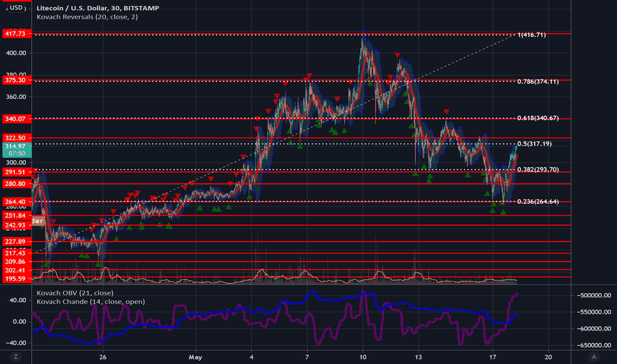This screenshot has width=617, height=364.
Task: Select the Fibonacci 0.236(264.64) level label
Action: pyautogui.click(x=538, y=201)
